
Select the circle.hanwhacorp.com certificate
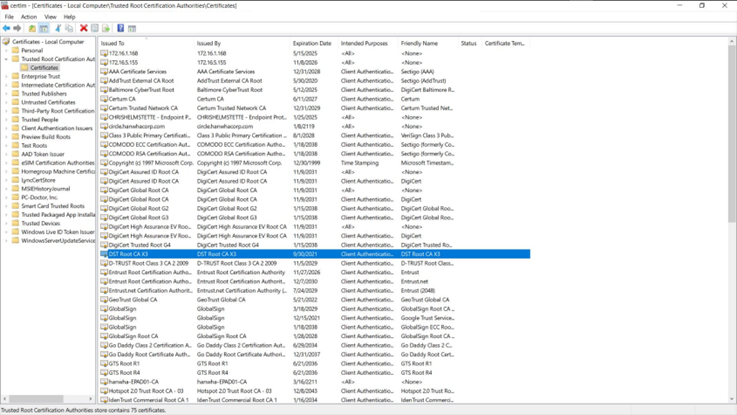click(x=315, y=126)
